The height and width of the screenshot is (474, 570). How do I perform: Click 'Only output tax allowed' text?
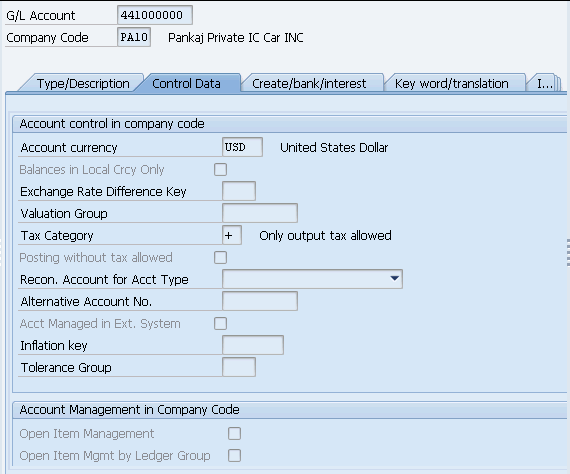(x=325, y=236)
